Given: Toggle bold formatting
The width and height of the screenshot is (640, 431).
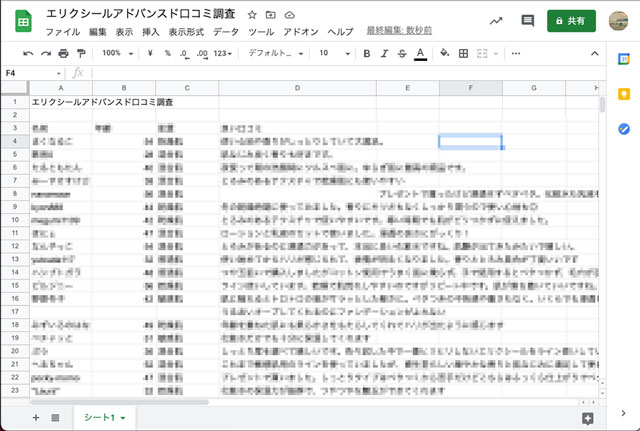Looking at the screenshot, I should 367,53.
